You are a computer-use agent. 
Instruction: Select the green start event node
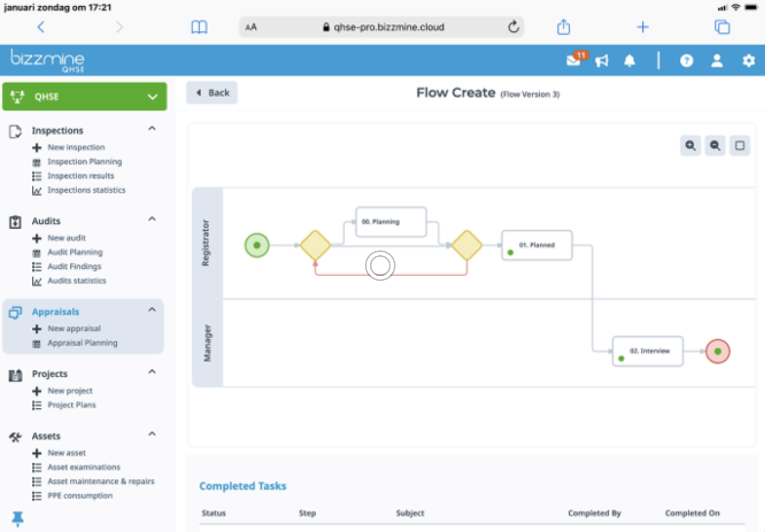(257, 246)
